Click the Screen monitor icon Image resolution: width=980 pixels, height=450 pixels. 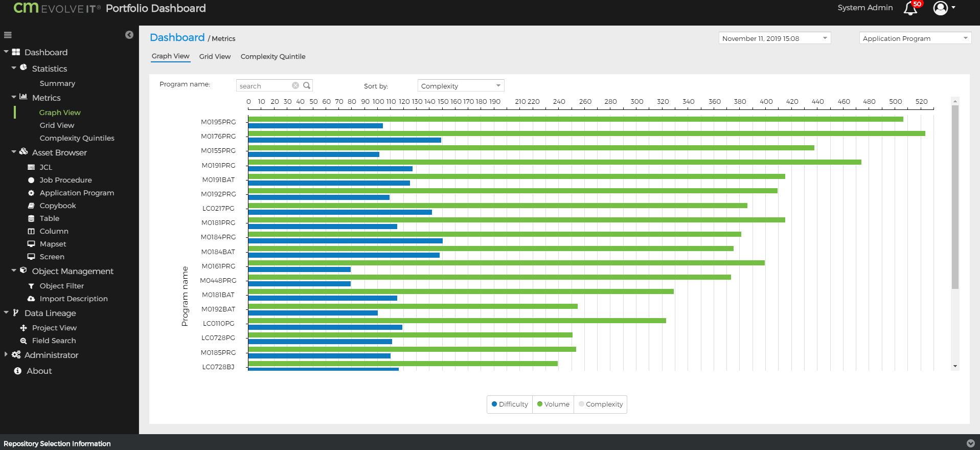click(31, 257)
